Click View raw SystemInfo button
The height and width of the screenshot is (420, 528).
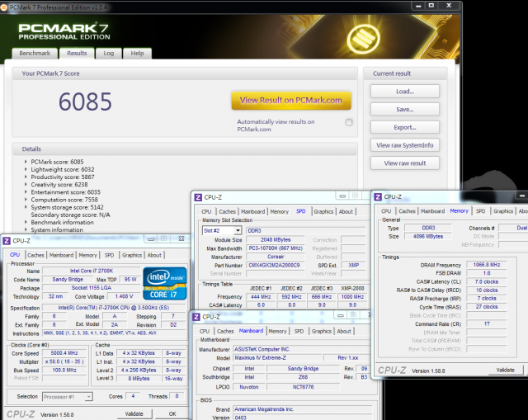405,145
